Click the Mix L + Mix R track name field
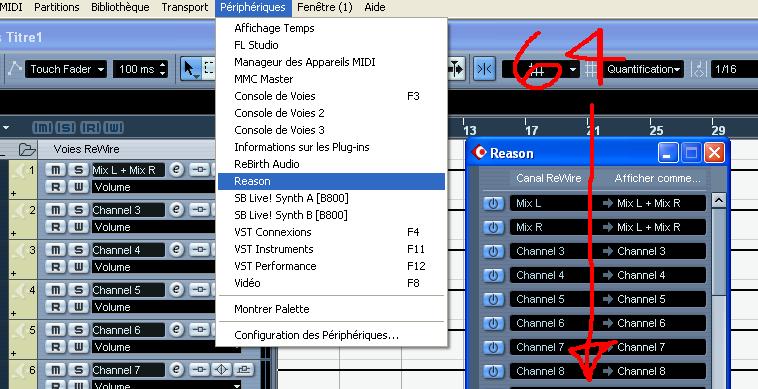758x389 pixels. [x=128, y=170]
